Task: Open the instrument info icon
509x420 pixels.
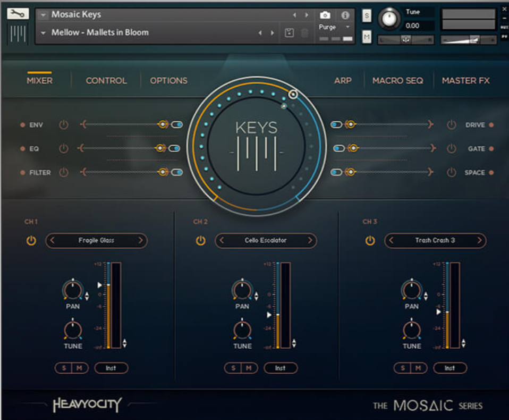Action: coord(345,15)
